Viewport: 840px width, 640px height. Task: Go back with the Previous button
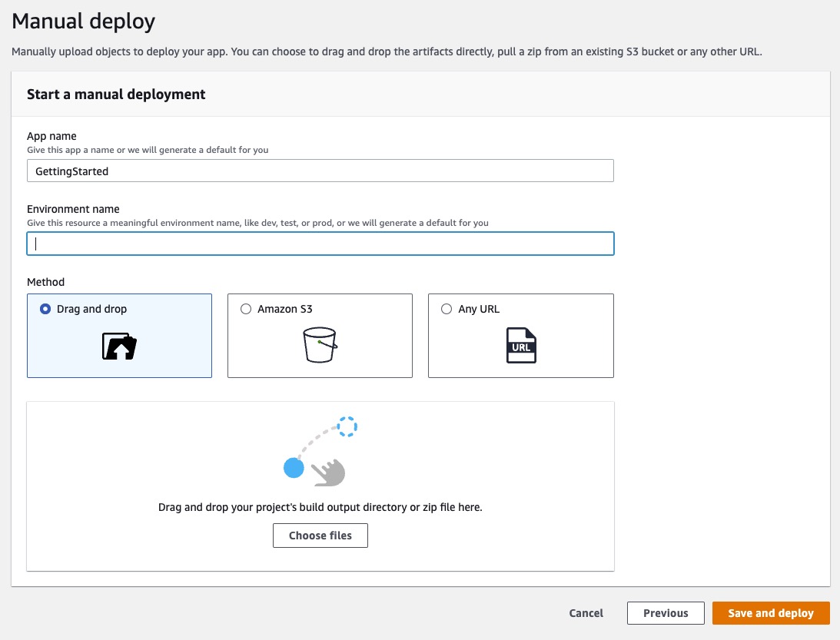coord(666,613)
